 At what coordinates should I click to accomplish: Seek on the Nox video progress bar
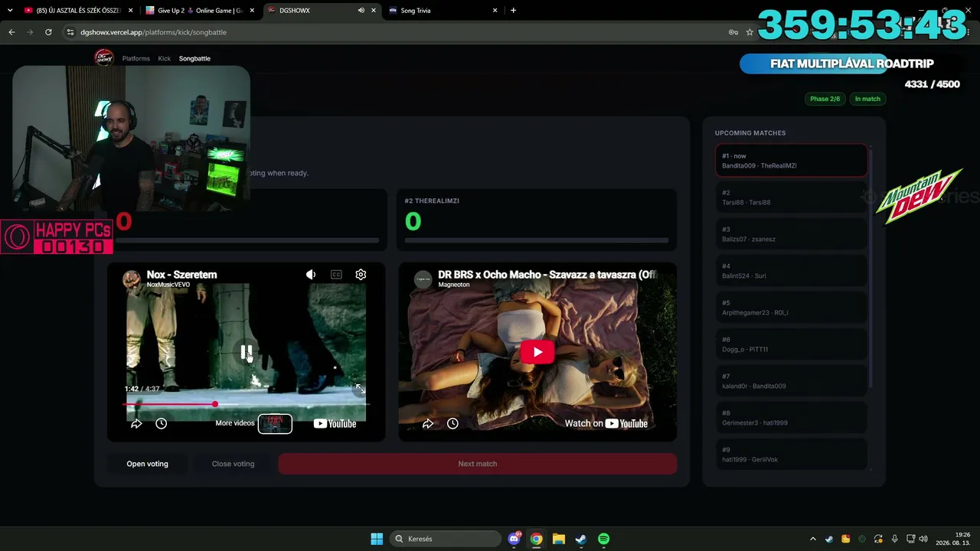pos(246,403)
